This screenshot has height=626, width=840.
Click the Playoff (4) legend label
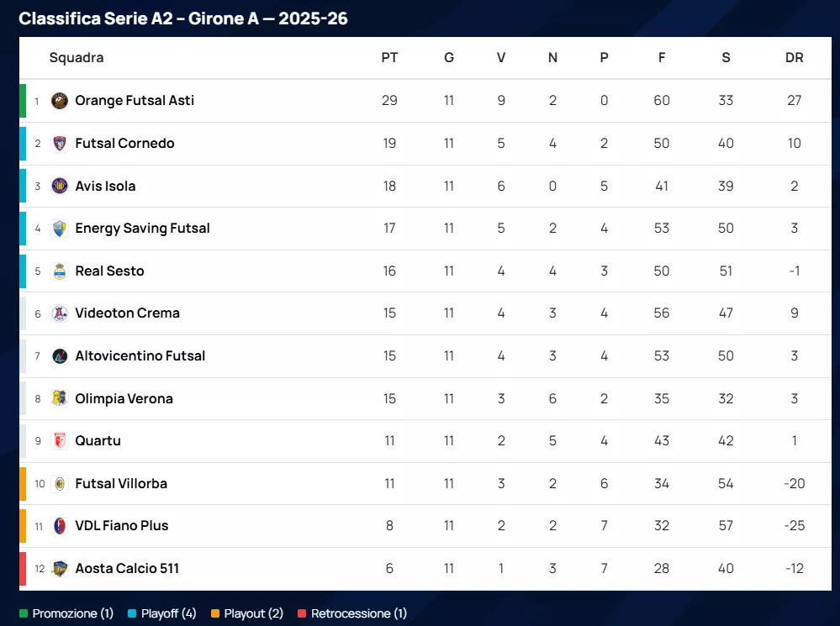[168, 614]
